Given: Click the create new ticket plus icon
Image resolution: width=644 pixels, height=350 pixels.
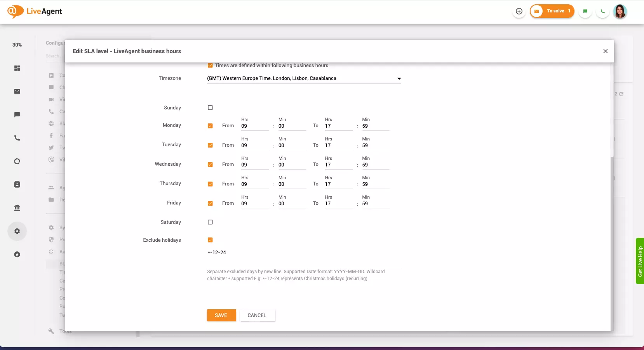Looking at the screenshot, I should coord(519,11).
